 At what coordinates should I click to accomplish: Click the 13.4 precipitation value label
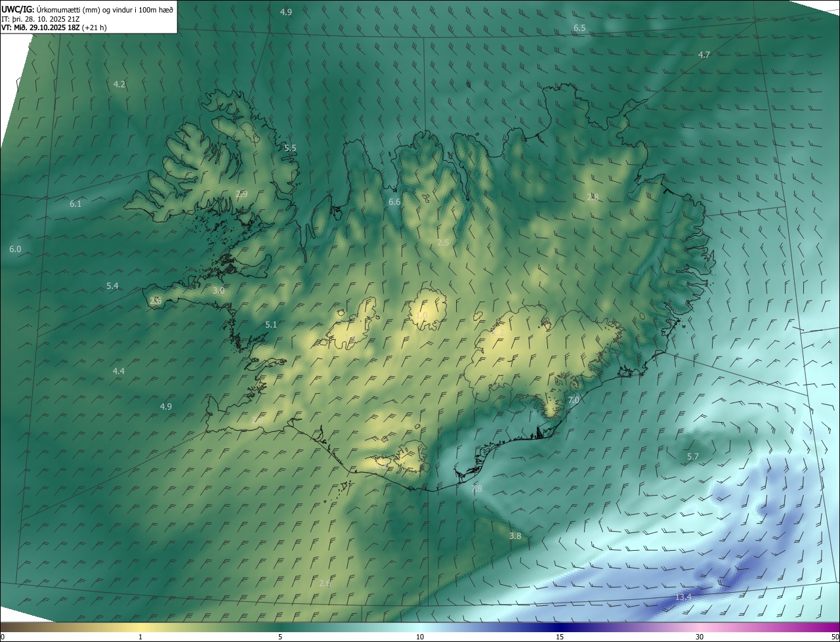coord(683,597)
